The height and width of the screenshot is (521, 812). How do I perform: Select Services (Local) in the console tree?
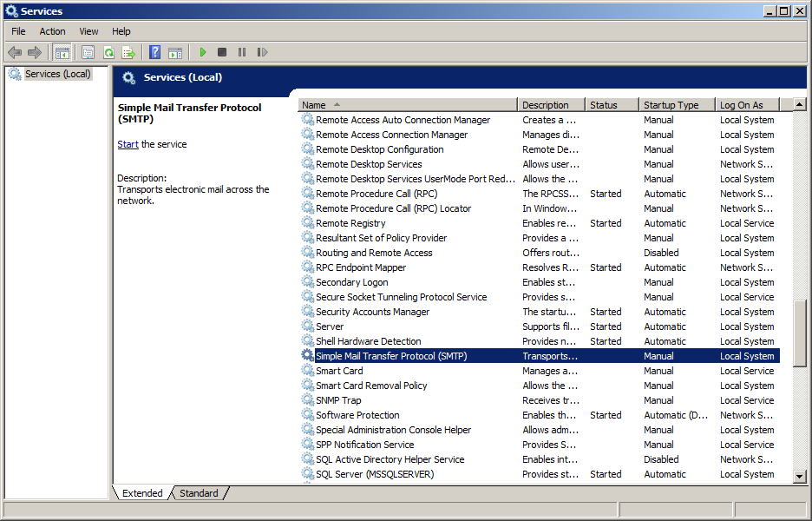click(57, 74)
